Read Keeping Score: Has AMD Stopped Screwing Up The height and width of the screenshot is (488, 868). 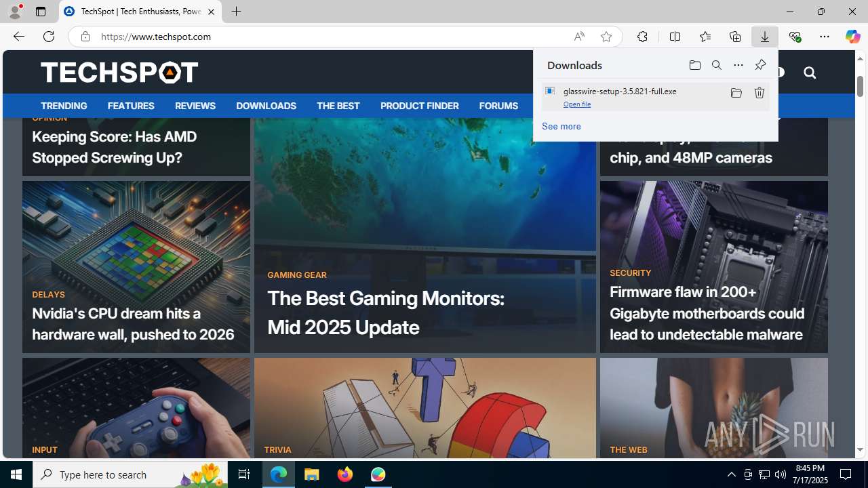[115, 147]
